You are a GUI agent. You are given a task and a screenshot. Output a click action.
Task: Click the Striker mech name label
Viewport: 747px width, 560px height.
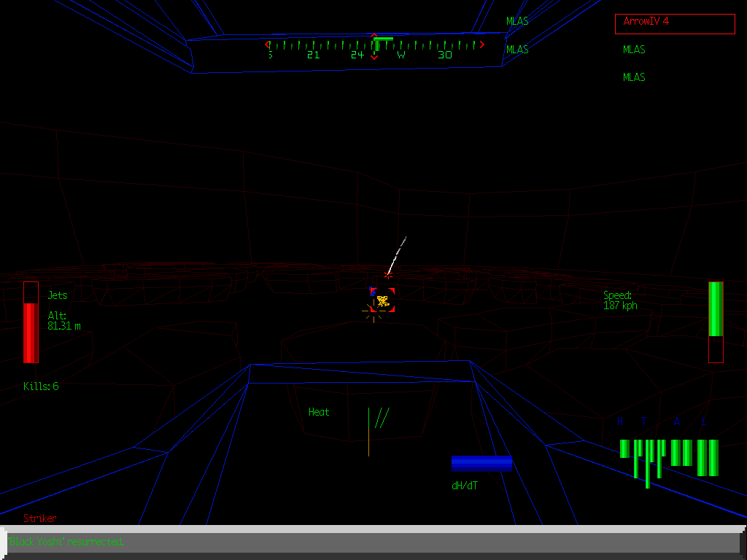click(40, 518)
